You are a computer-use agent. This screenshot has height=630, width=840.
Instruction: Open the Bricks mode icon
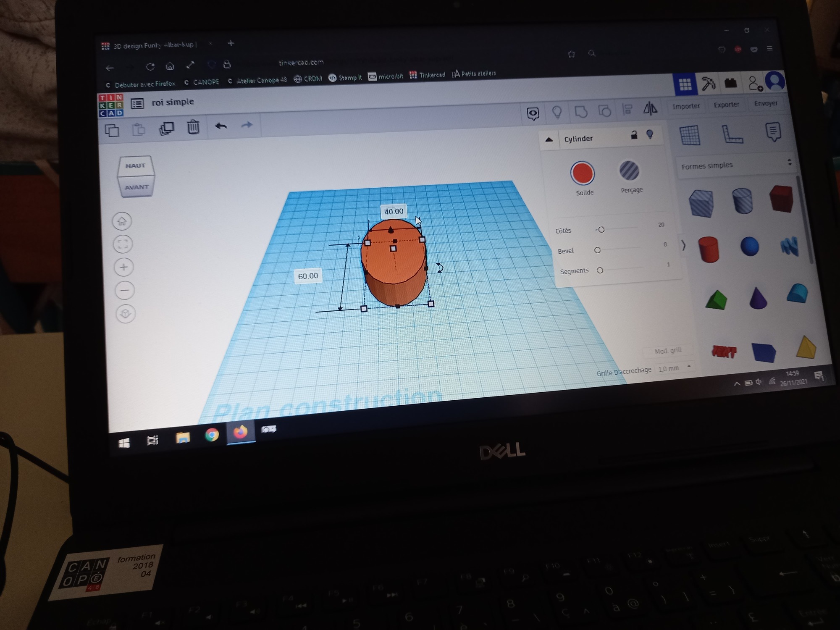[731, 83]
